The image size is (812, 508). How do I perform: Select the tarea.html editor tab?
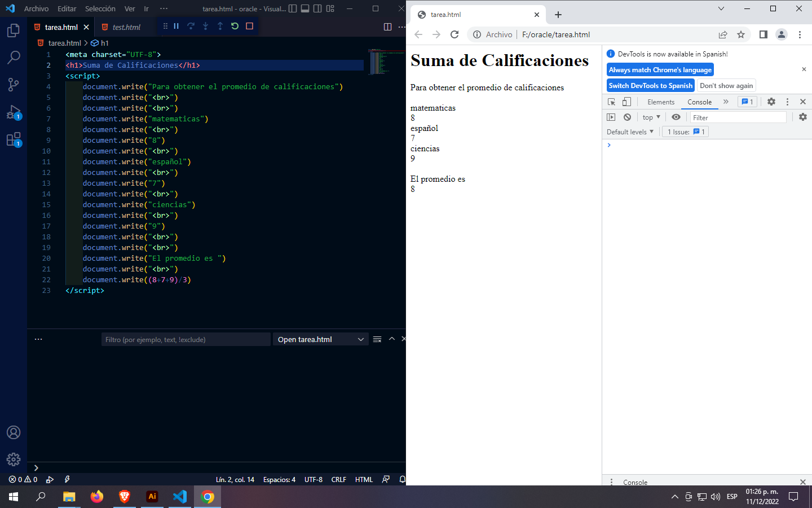[61, 27]
